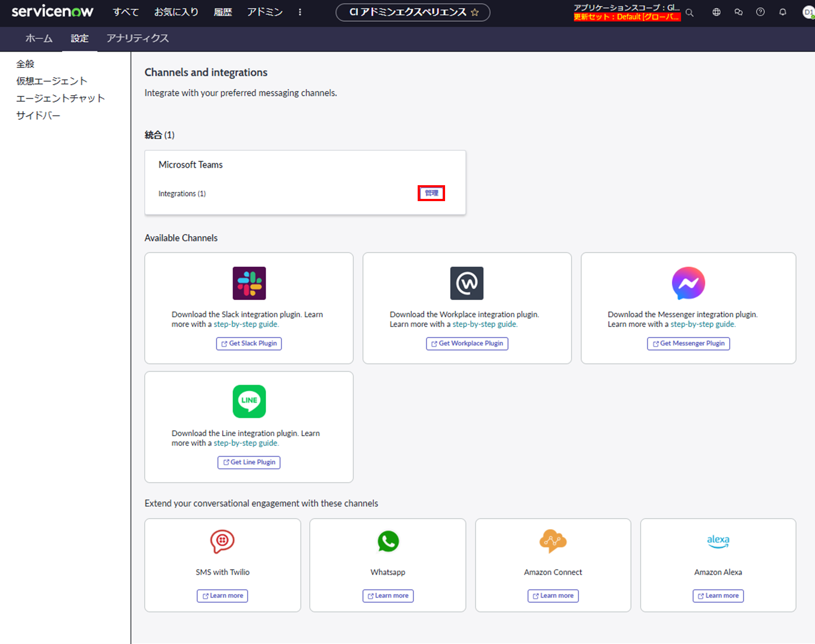Screen dimensions: 815x644
Task: Switch to the 設定 tab
Action: (80, 39)
